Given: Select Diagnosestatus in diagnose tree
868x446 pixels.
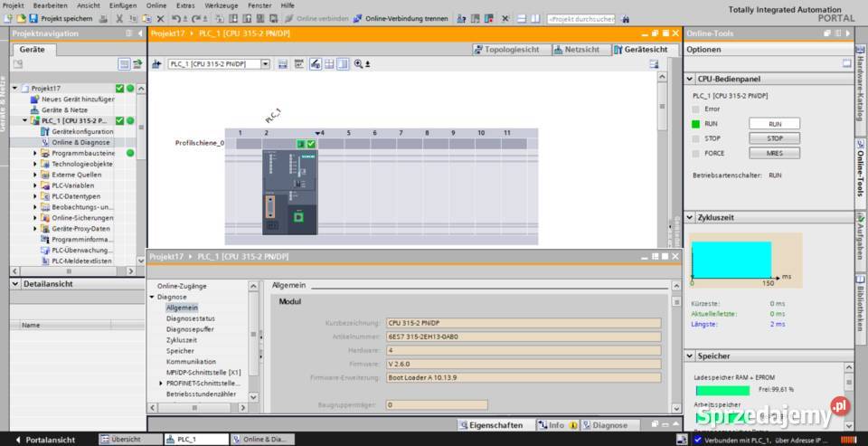Looking at the screenshot, I should coord(191,318).
